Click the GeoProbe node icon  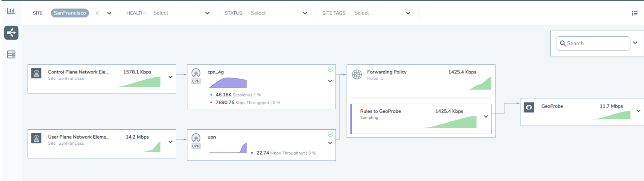point(529,108)
